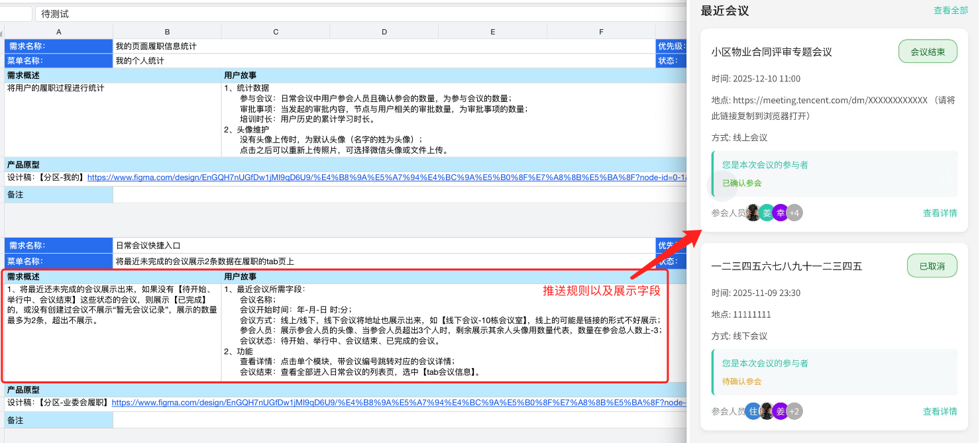
Task: Click the +4 overflow participant avatar
Action: [795, 213]
